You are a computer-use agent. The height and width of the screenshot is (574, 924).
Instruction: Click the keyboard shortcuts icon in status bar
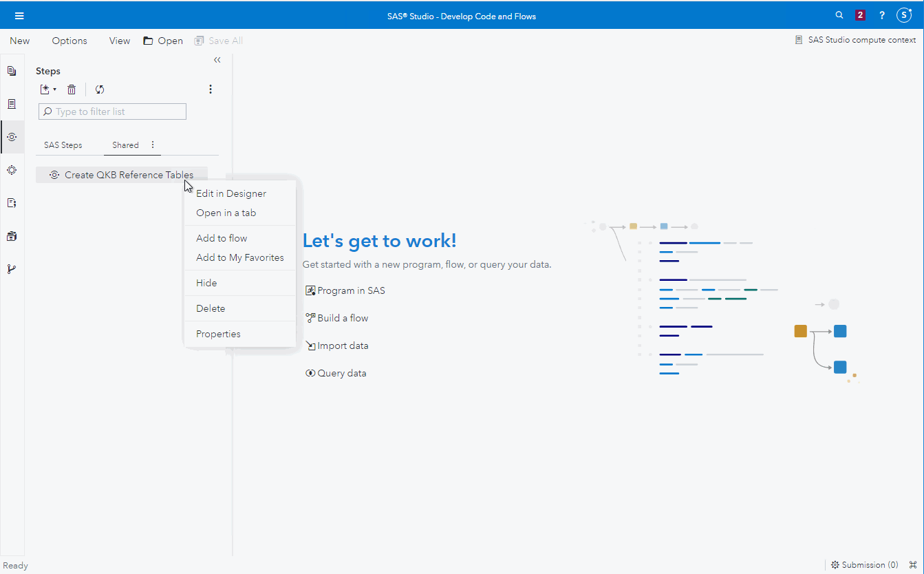pyautogui.click(x=913, y=565)
